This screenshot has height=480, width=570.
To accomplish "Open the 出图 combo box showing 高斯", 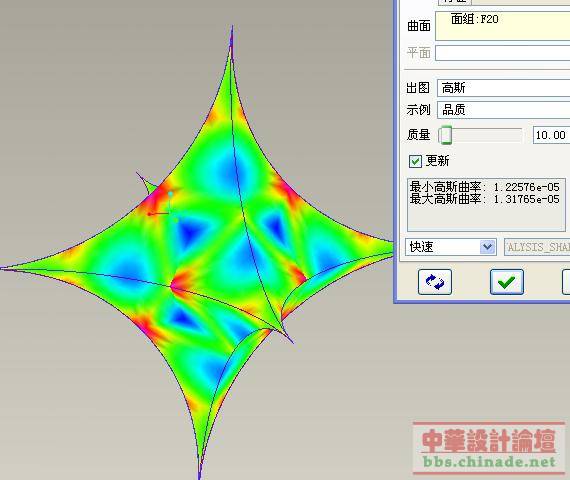I will (503, 88).
